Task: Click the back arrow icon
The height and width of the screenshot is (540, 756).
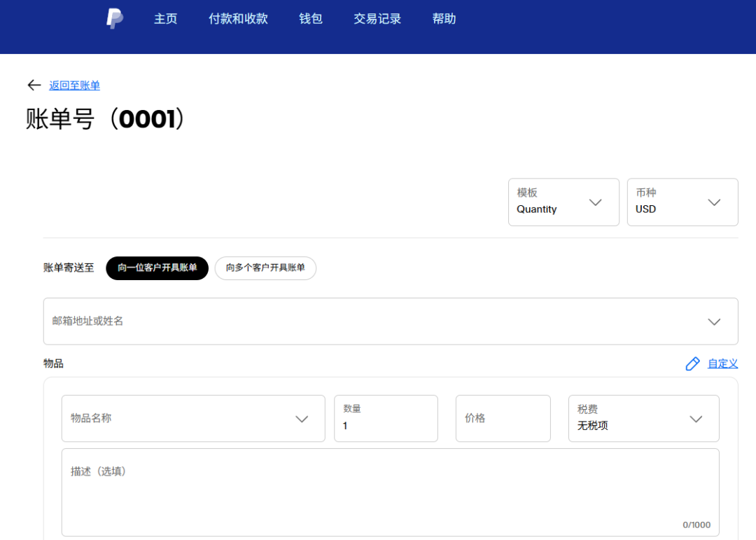Action: click(x=34, y=85)
